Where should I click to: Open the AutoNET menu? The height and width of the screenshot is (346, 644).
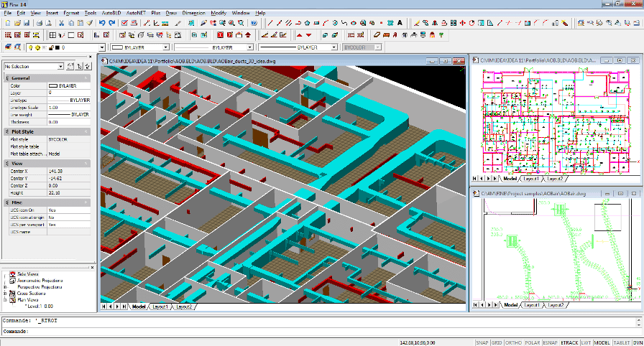135,13
